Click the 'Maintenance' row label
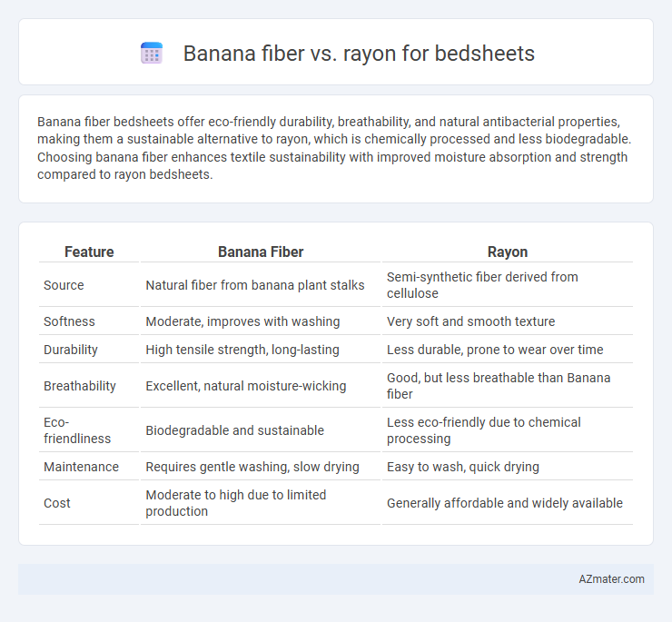The height and width of the screenshot is (622, 672). (81, 467)
